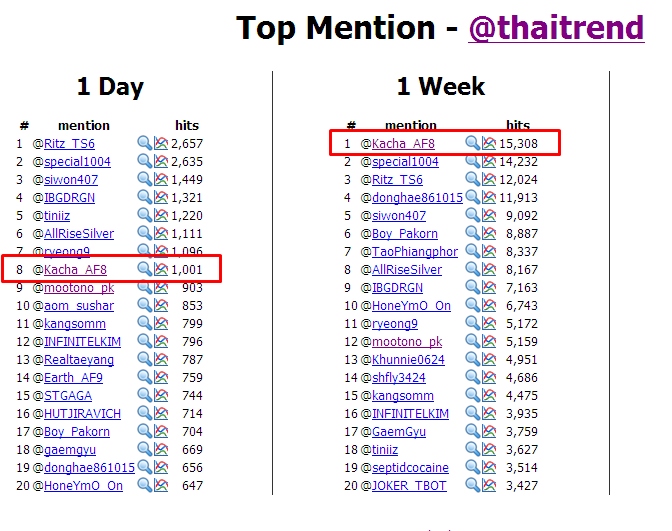
Task: Open the chart icon next to STGAGA
Action: 161,395
